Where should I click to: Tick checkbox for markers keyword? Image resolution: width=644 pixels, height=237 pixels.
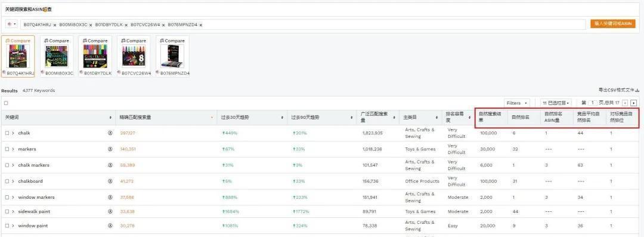coord(7,149)
